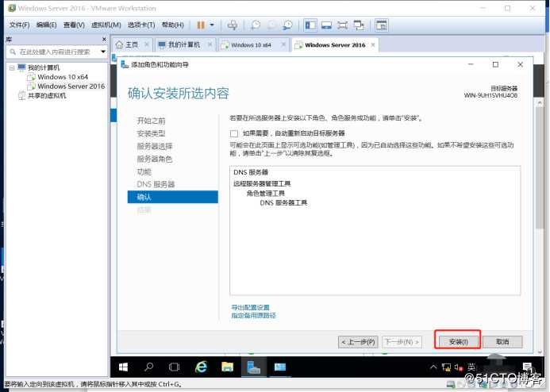Click the 取消 button
This screenshot has width=550, height=392.
point(502,342)
